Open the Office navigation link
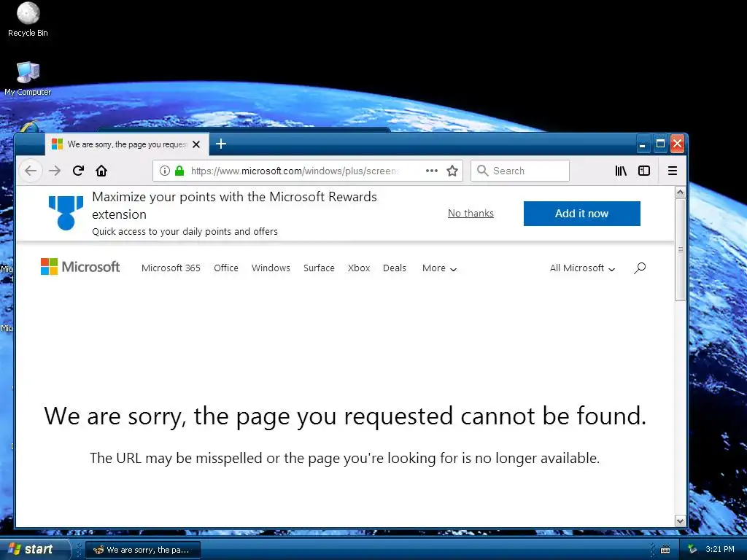This screenshot has width=747, height=560. (226, 268)
